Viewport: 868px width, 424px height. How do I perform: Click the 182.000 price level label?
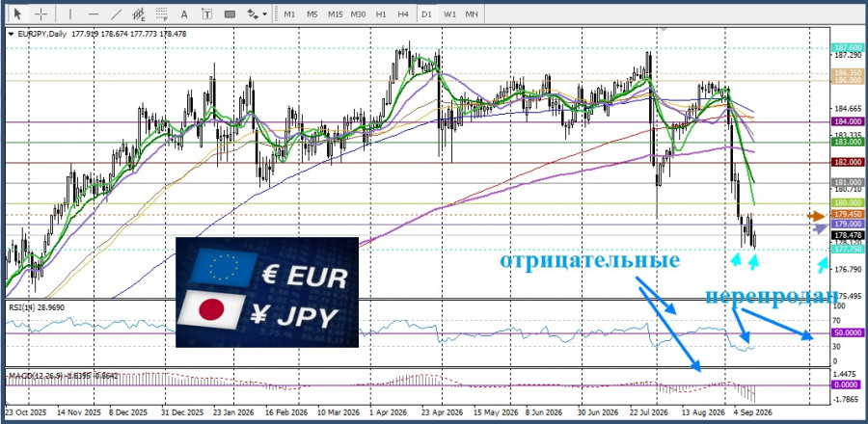coord(848,163)
